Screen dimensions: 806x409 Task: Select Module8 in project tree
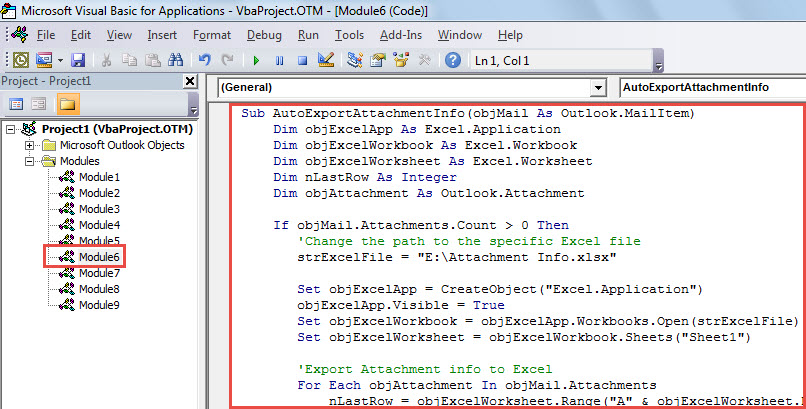tap(99, 289)
